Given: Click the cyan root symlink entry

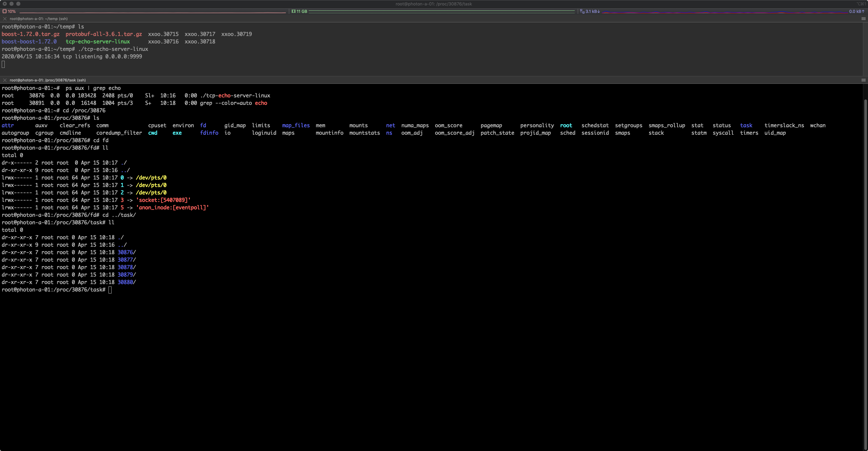Looking at the screenshot, I should [x=566, y=125].
